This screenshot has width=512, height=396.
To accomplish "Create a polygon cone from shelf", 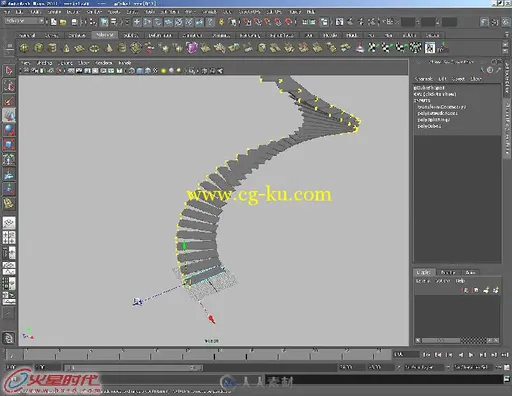I will point(66,48).
